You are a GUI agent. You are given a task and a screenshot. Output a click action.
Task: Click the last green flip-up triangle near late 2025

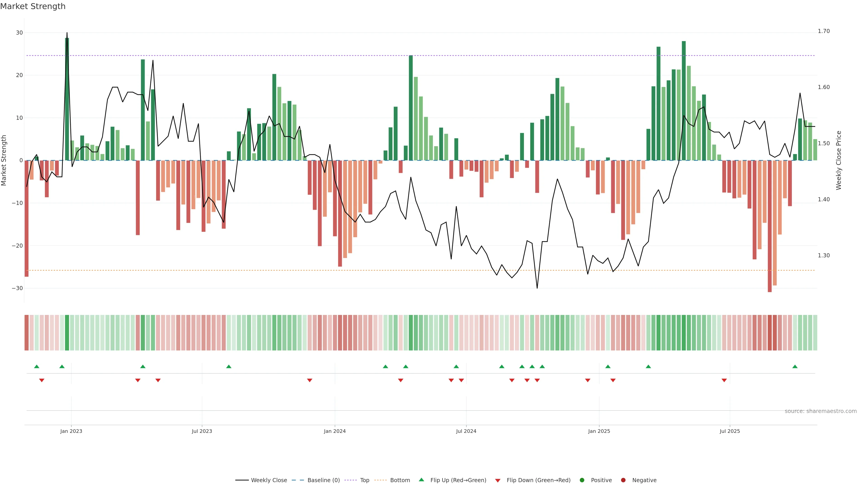795,366
